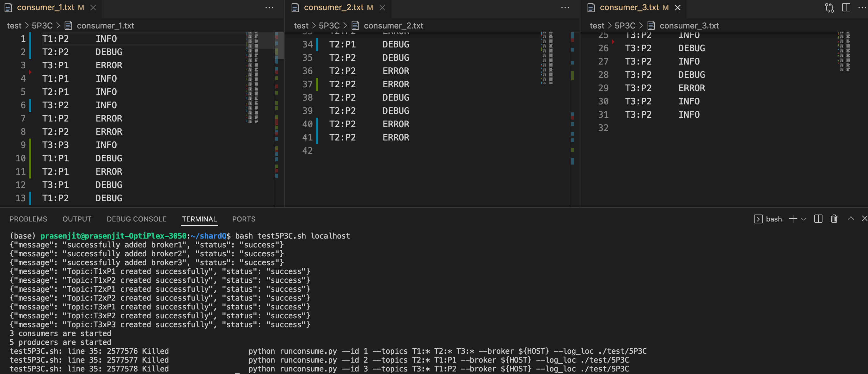Screen dimensions: 868x374
Task: Maximize panel size using up chevron
Action: pyautogui.click(x=851, y=219)
